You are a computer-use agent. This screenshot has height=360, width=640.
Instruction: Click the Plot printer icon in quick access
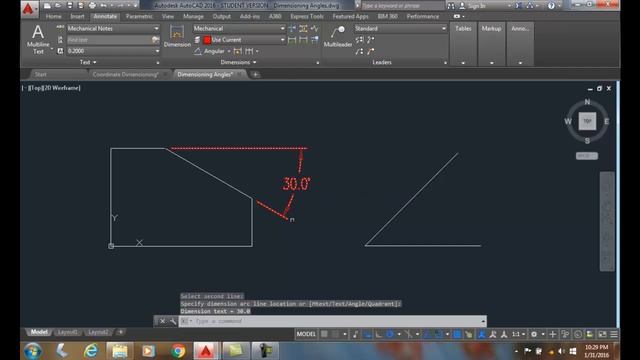point(92,5)
